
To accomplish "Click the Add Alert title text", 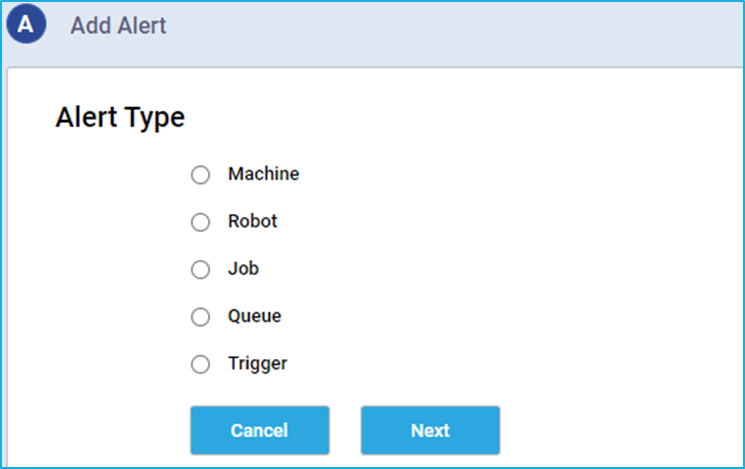I will pyautogui.click(x=118, y=25).
